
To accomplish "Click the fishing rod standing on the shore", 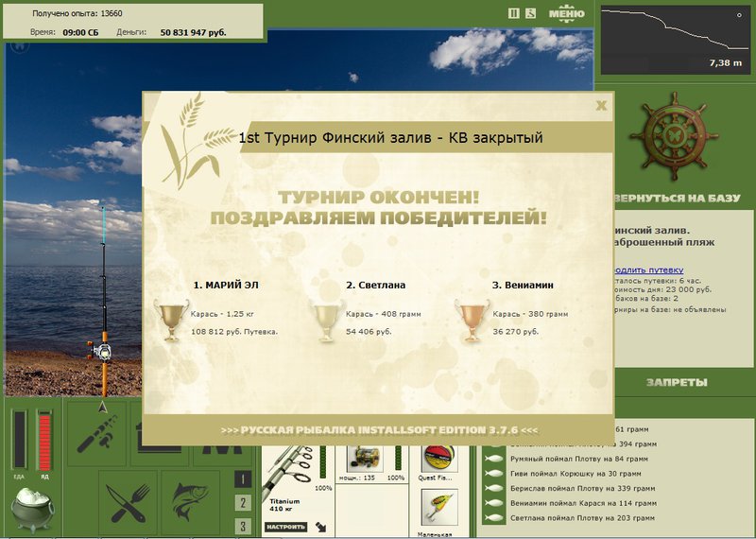I will 103,302.
